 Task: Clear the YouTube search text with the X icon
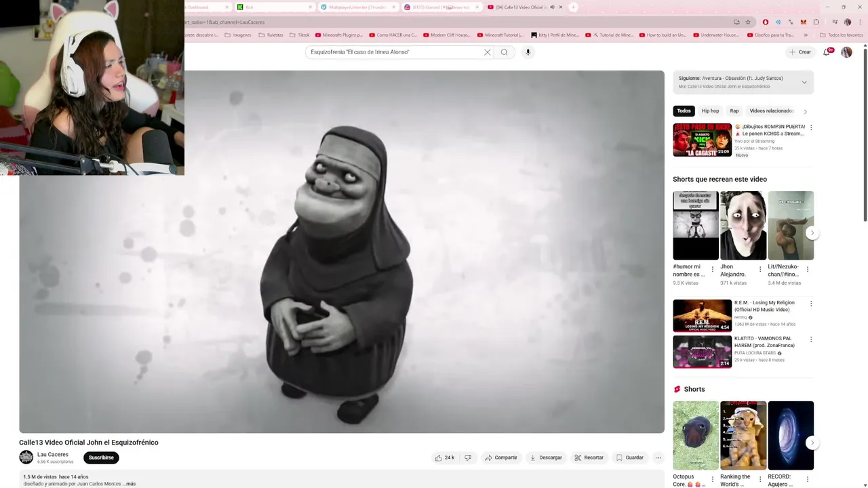(487, 52)
